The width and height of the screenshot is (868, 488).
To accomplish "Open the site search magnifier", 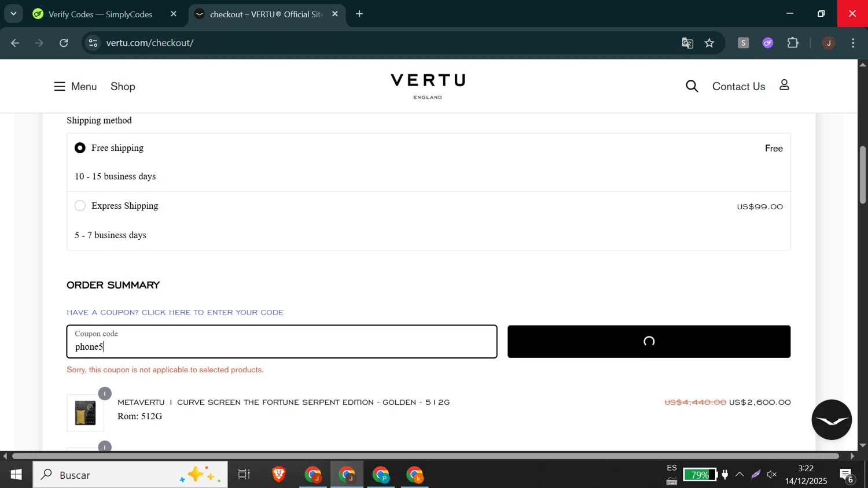I will 692,86.
